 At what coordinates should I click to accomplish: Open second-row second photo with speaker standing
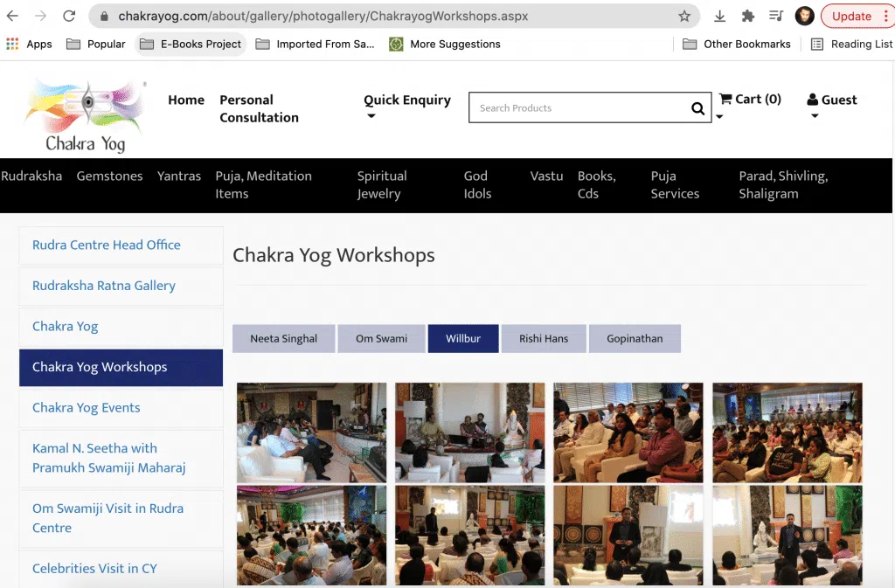coord(469,536)
